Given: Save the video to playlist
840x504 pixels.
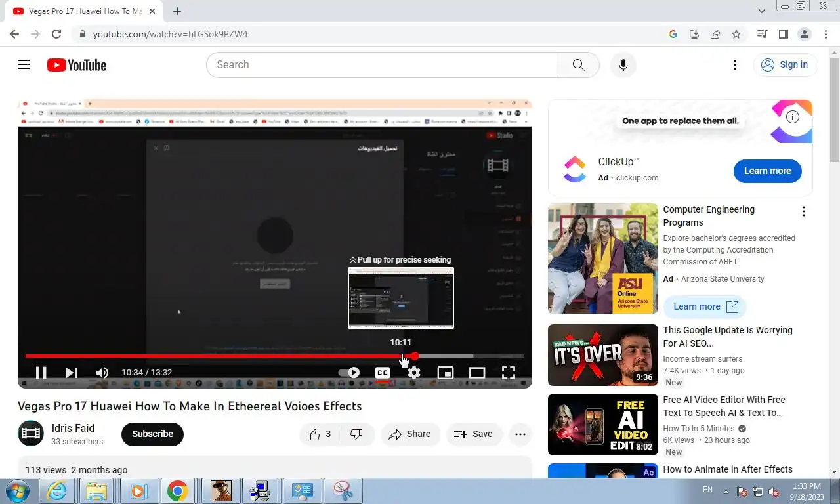Looking at the screenshot, I should point(474,434).
